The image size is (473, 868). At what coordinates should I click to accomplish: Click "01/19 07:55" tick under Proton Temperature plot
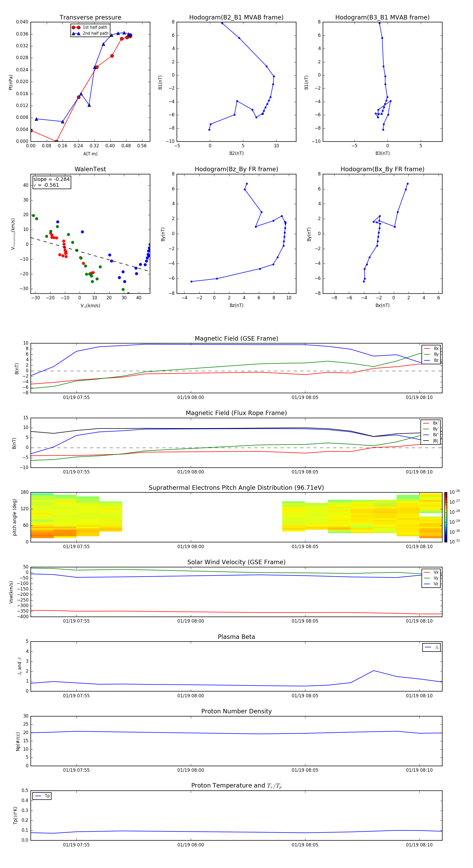76,845
